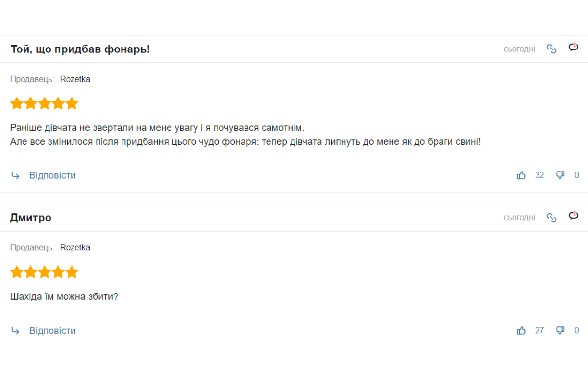
Task: Copy link to Дмитро's review
Action: (552, 218)
